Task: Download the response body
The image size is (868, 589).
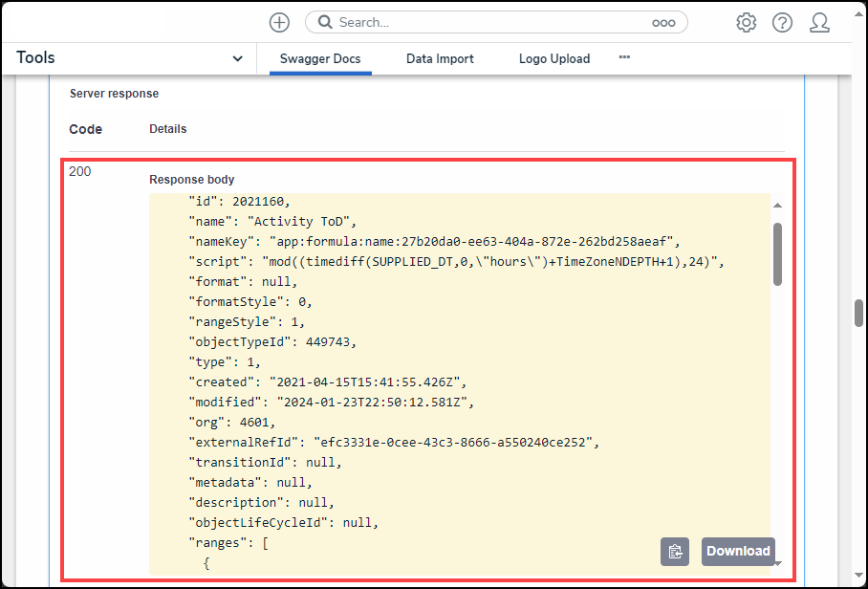Action: (738, 551)
